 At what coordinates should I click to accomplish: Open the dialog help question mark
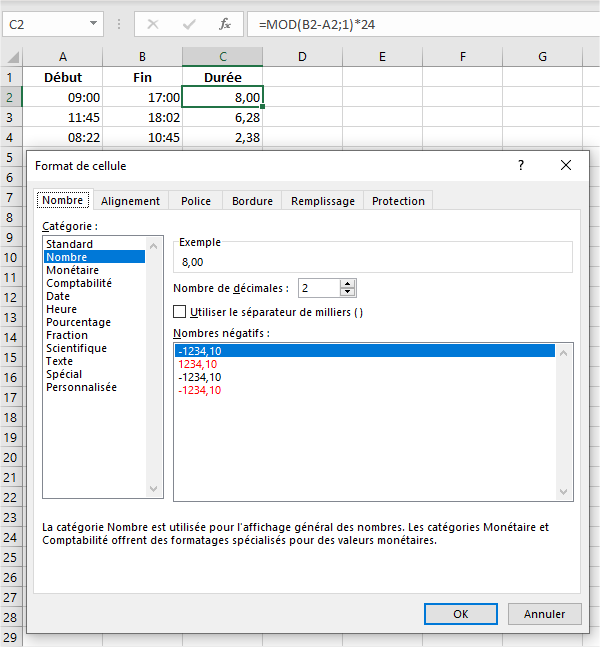(521, 165)
